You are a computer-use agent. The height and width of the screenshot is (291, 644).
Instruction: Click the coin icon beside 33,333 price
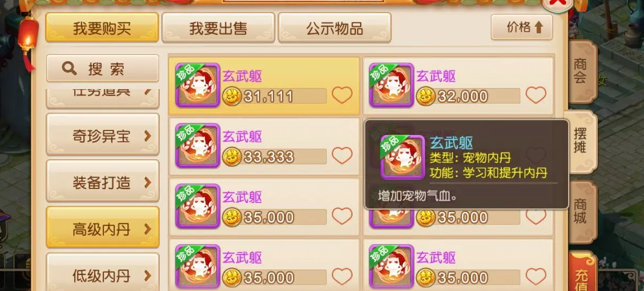pyautogui.click(x=232, y=157)
